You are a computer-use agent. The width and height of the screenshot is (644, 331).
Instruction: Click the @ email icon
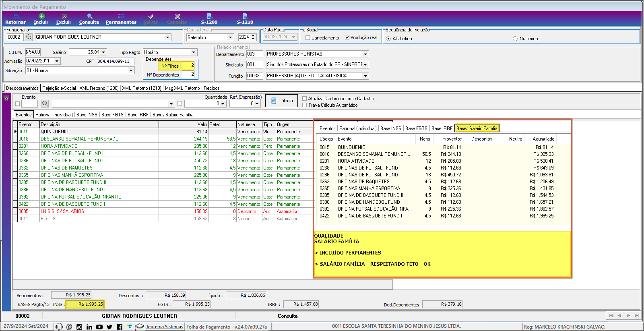[69, 327]
